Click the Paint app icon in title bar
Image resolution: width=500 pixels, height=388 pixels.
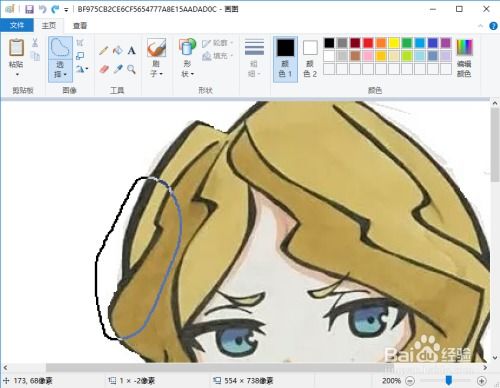(x=10, y=9)
